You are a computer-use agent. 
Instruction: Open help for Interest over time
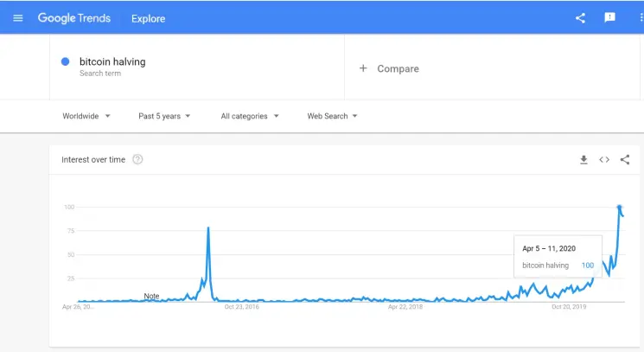pos(137,159)
